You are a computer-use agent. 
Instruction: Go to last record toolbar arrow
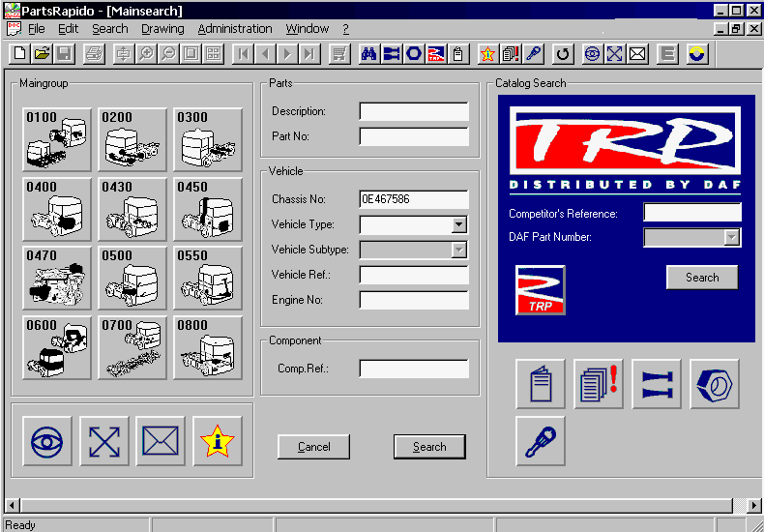(x=309, y=53)
